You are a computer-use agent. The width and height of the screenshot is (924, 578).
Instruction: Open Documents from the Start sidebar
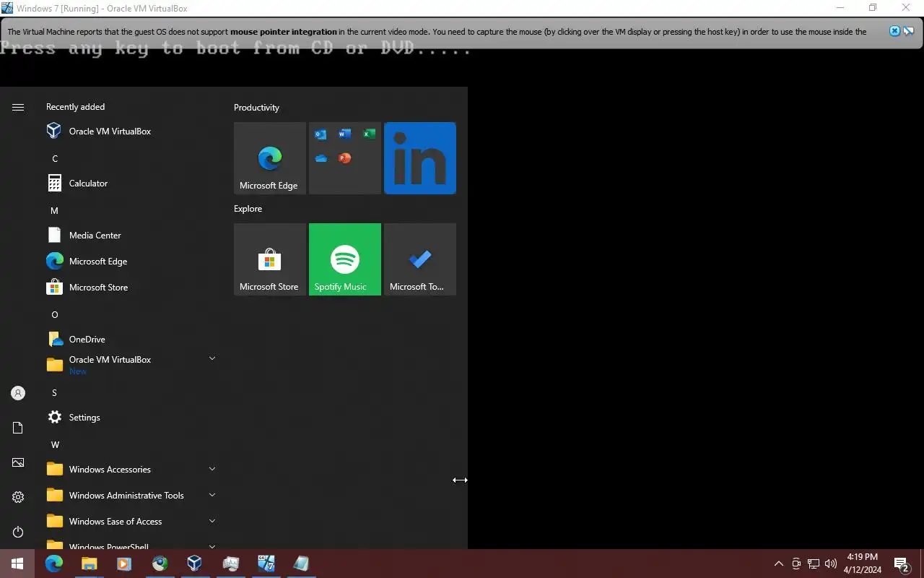[x=18, y=428]
